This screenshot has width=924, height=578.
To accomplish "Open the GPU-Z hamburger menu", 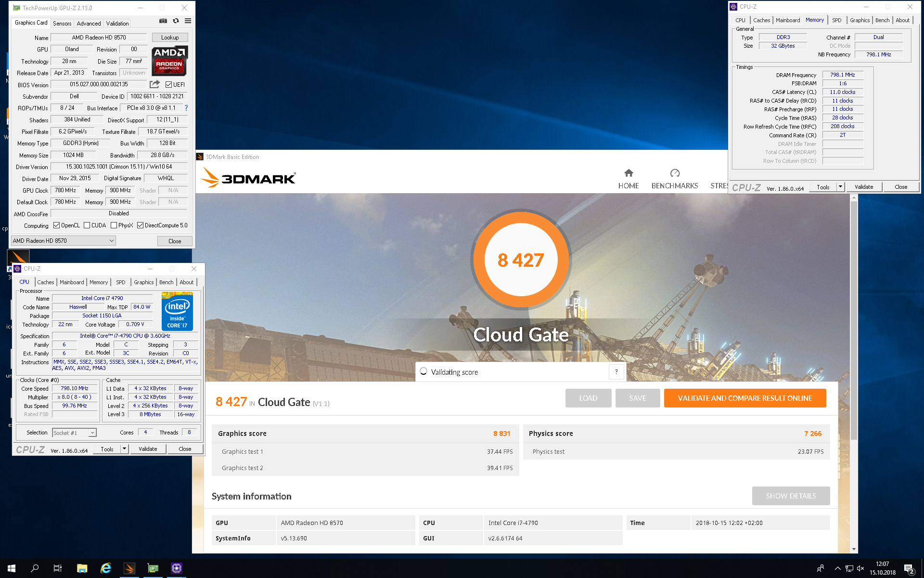I will [188, 21].
